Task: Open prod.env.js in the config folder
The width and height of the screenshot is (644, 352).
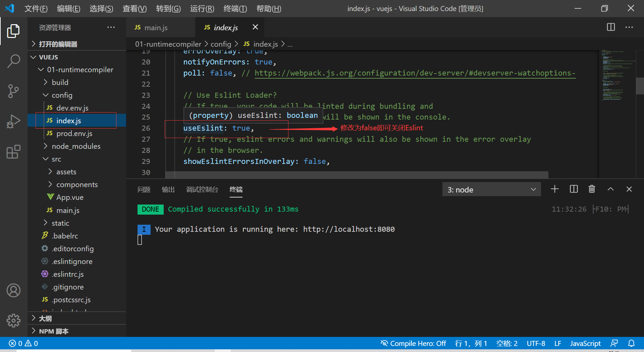Action: click(74, 133)
